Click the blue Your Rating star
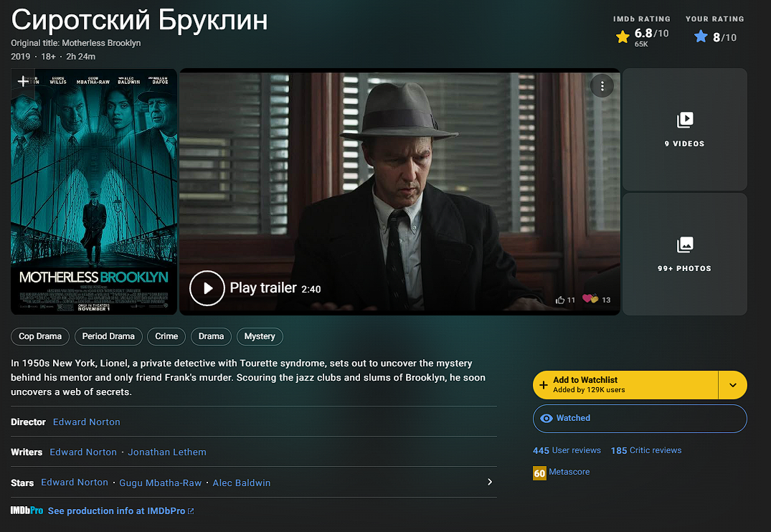Screen dimensions: 771x532 (701, 37)
